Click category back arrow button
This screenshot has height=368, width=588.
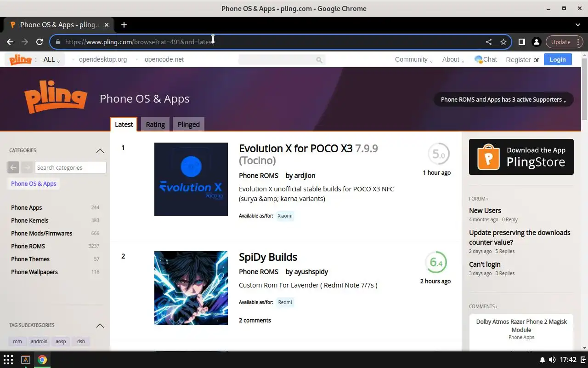point(13,167)
